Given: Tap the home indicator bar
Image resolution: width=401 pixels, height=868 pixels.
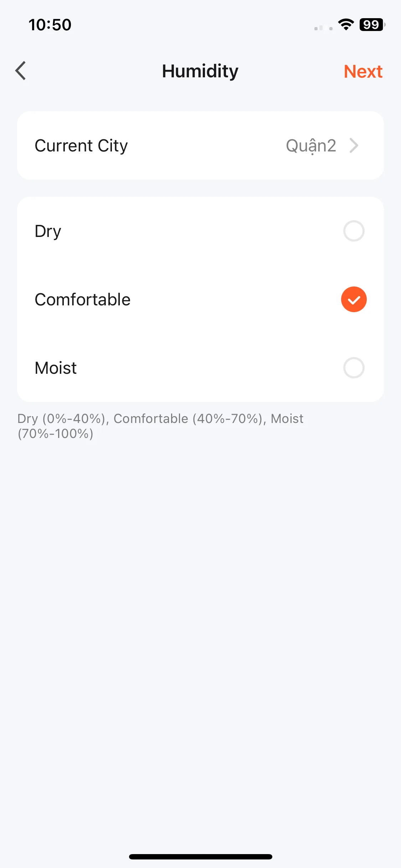Looking at the screenshot, I should (200, 857).
